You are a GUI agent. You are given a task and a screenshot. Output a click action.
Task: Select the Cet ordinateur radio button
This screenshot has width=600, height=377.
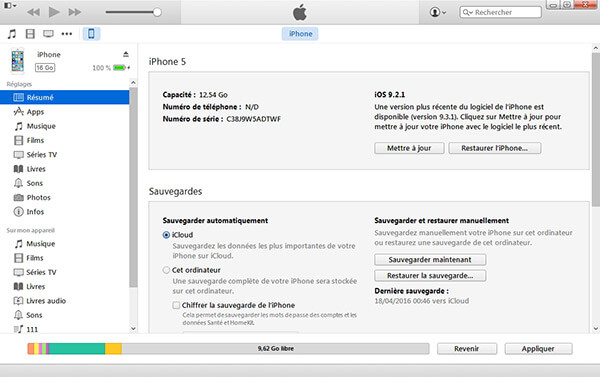166,270
